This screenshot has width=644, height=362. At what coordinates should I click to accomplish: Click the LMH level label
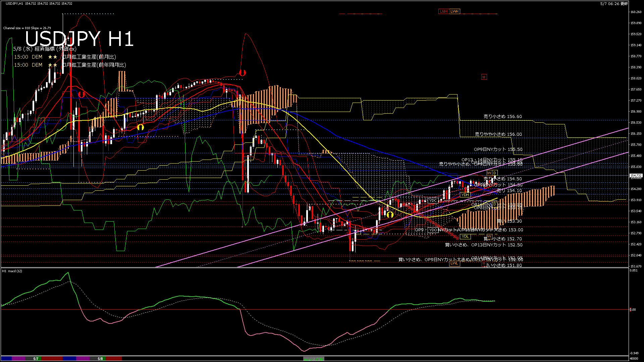tap(443, 11)
